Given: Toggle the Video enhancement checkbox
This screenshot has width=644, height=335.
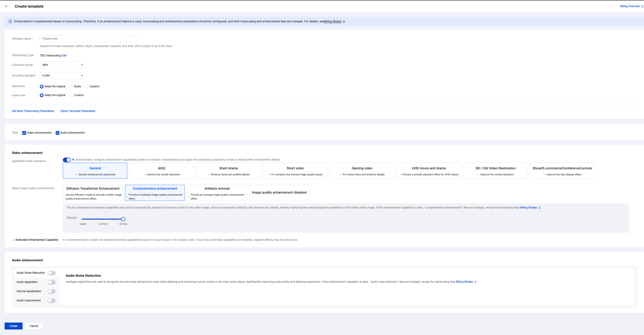Looking at the screenshot, I should coord(24,133).
